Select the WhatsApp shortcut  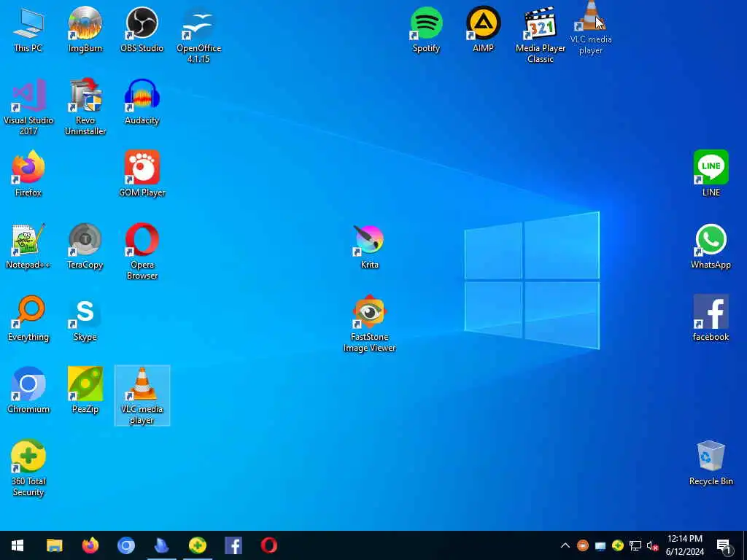click(711, 246)
